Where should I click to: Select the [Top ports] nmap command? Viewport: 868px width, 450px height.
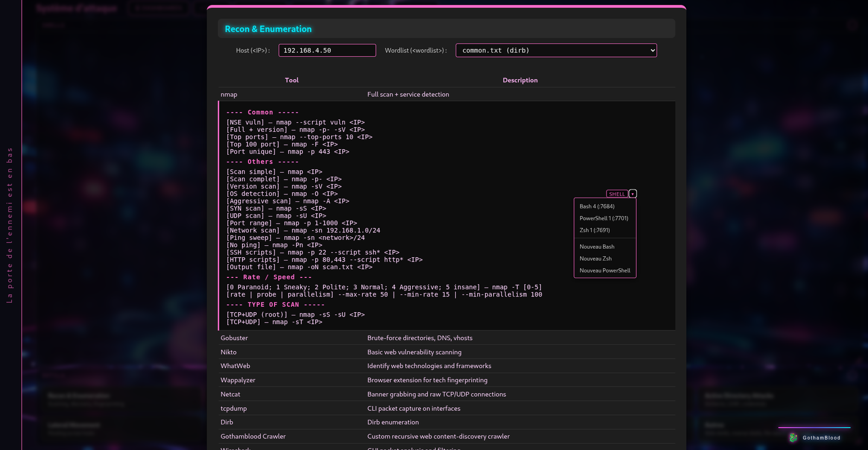click(x=299, y=137)
